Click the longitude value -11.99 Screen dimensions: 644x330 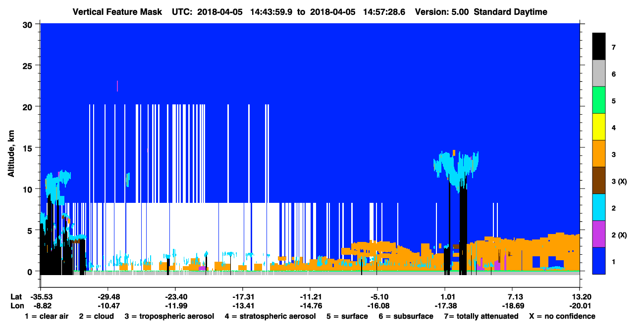[175, 305]
